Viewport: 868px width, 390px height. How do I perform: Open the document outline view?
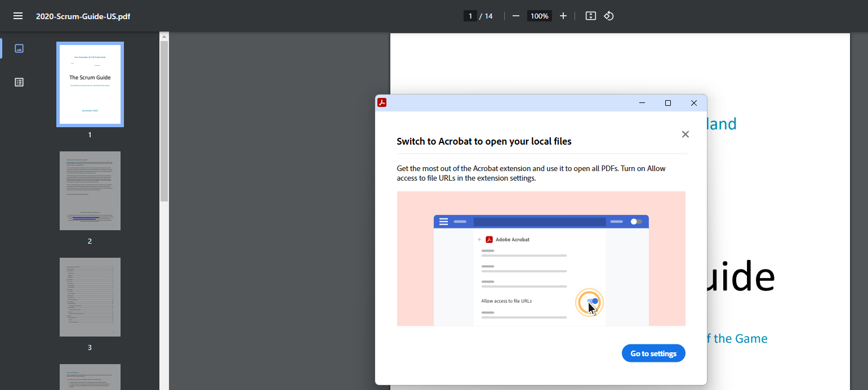point(19,82)
